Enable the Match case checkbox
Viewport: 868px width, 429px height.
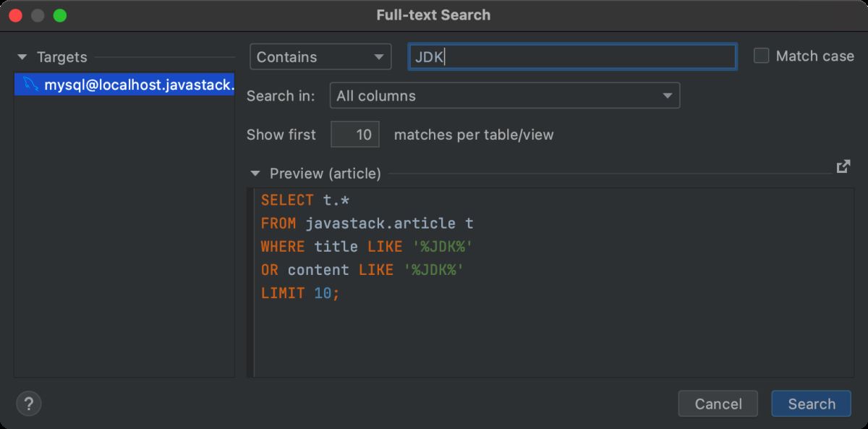[761, 56]
